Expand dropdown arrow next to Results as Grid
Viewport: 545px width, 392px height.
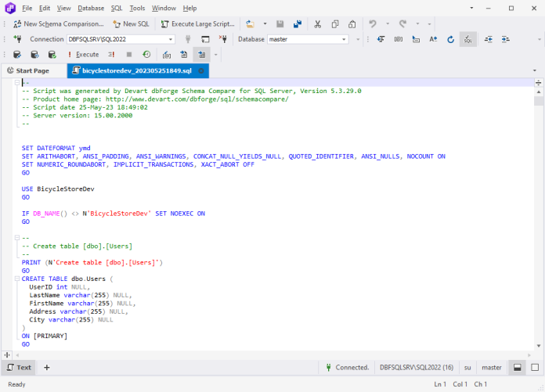(216, 55)
